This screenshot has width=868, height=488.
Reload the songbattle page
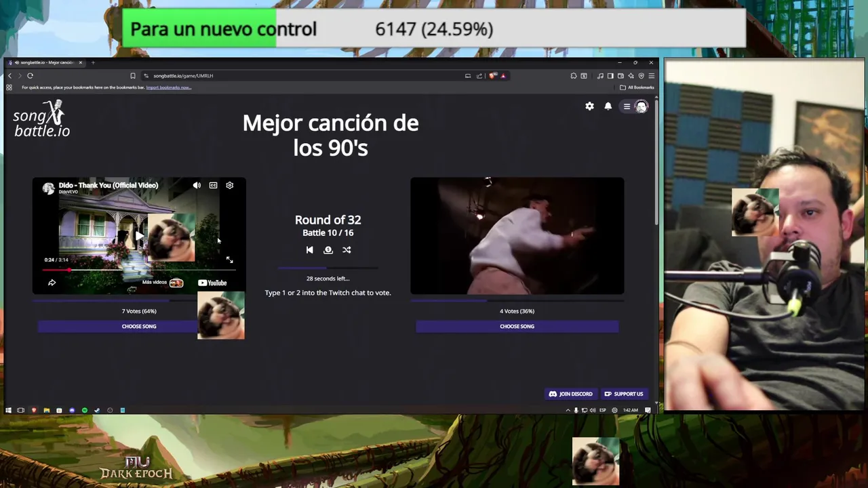pos(31,76)
